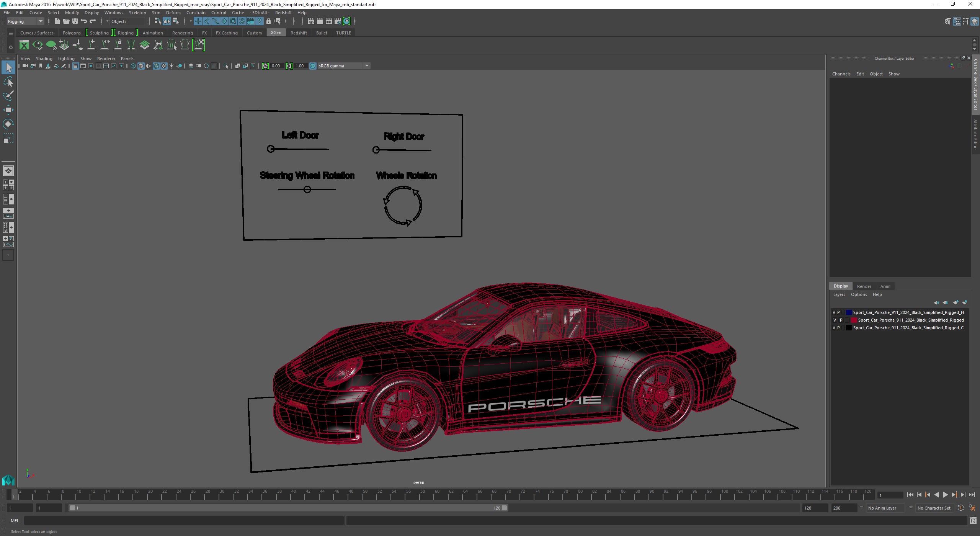
Task: Activate the Scale tool
Action: 8,138
